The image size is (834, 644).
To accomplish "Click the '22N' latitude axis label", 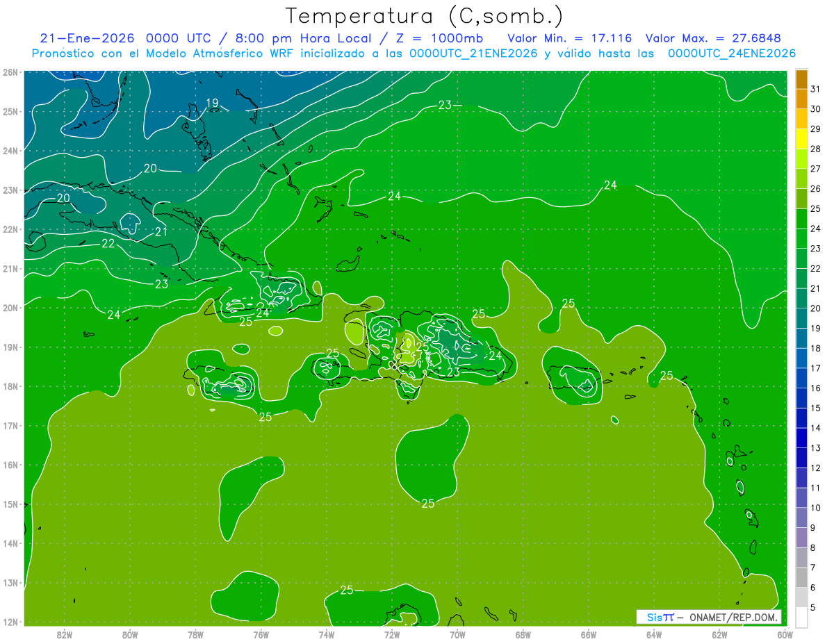I will pyautogui.click(x=10, y=229).
